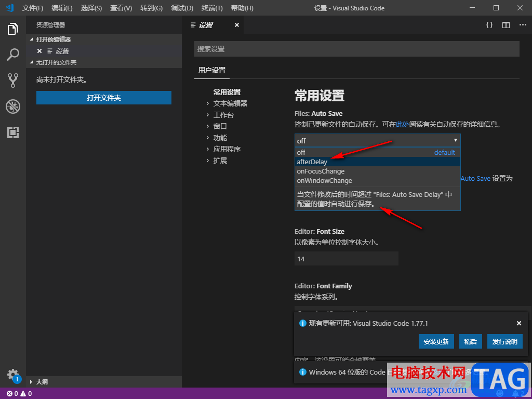Open the 编辑(E) menu
Image resolution: width=532 pixels, height=399 pixels.
pyautogui.click(x=62, y=8)
